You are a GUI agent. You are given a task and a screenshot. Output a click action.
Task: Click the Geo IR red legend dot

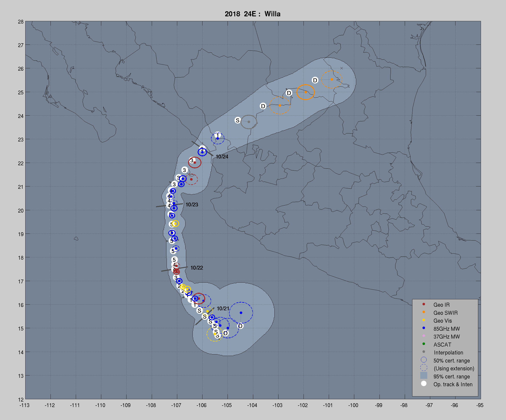424,304
